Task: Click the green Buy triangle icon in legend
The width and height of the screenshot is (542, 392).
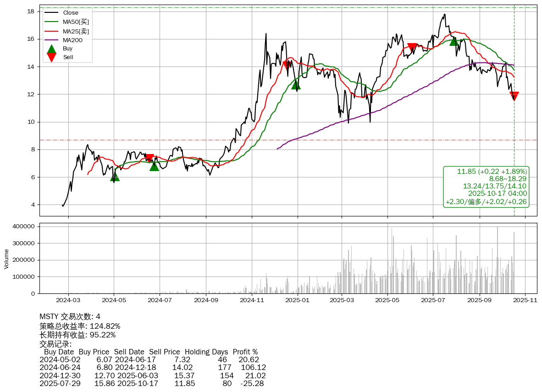Action: tap(51, 49)
